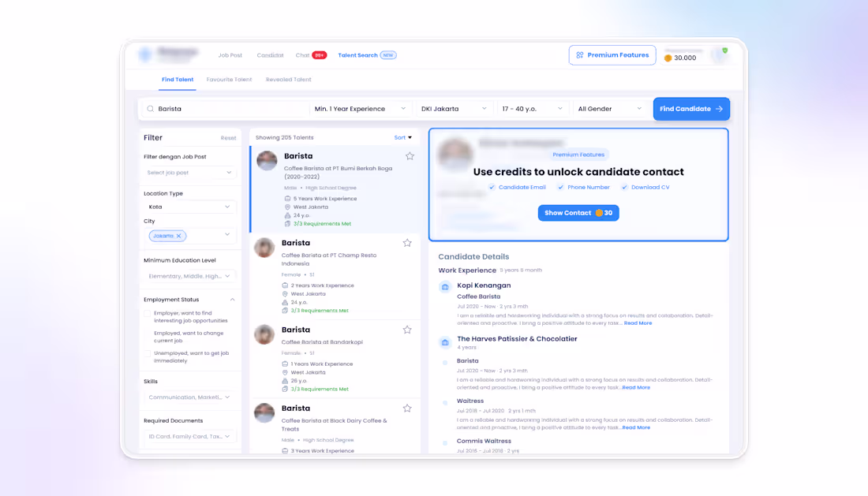This screenshot has height=496, width=868.
Task: Switch to the Revealed Talent tab
Action: (288, 80)
